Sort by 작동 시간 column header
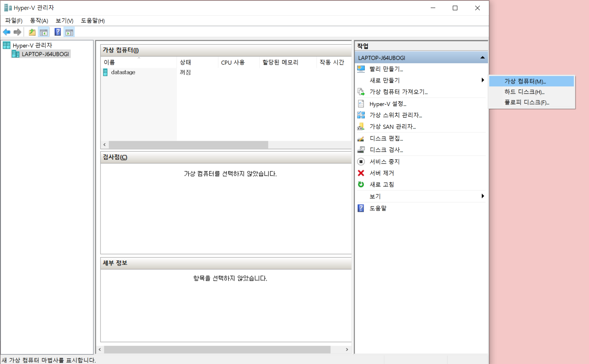The width and height of the screenshot is (589, 364). coord(334,62)
